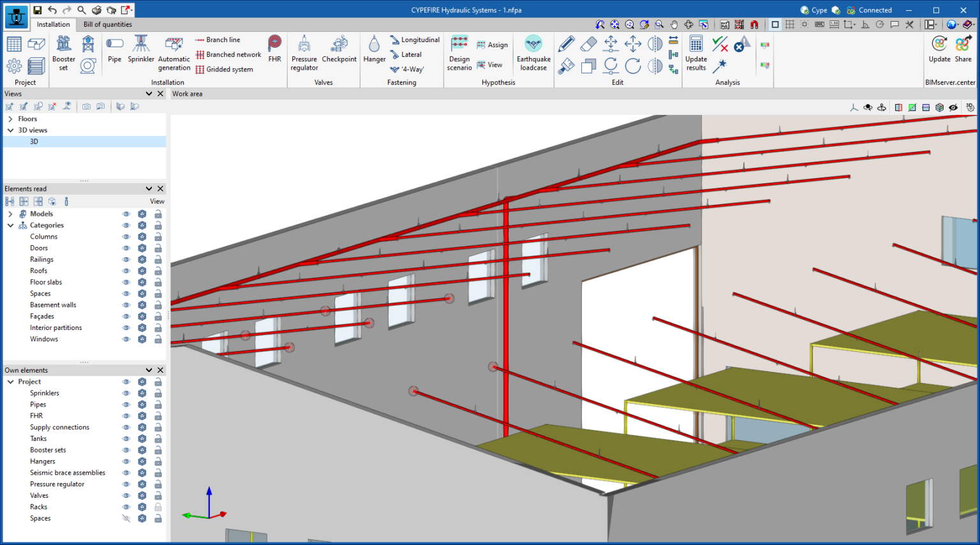Image resolution: width=980 pixels, height=545 pixels.
Task: Select the Pipe tool
Action: click(x=114, y=51)
